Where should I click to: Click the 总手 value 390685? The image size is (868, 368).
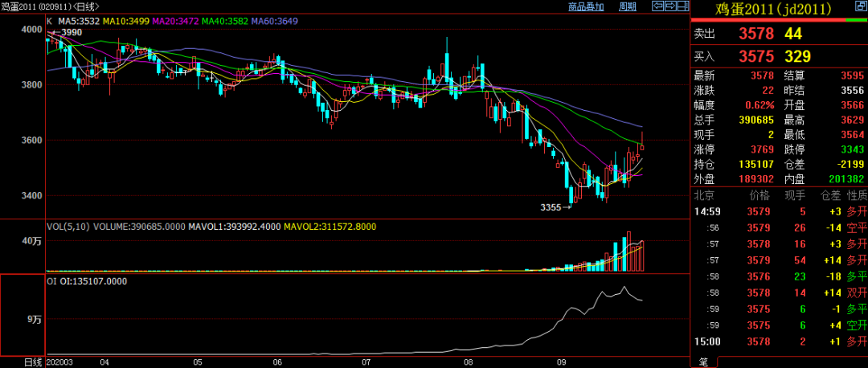[757, 120]
